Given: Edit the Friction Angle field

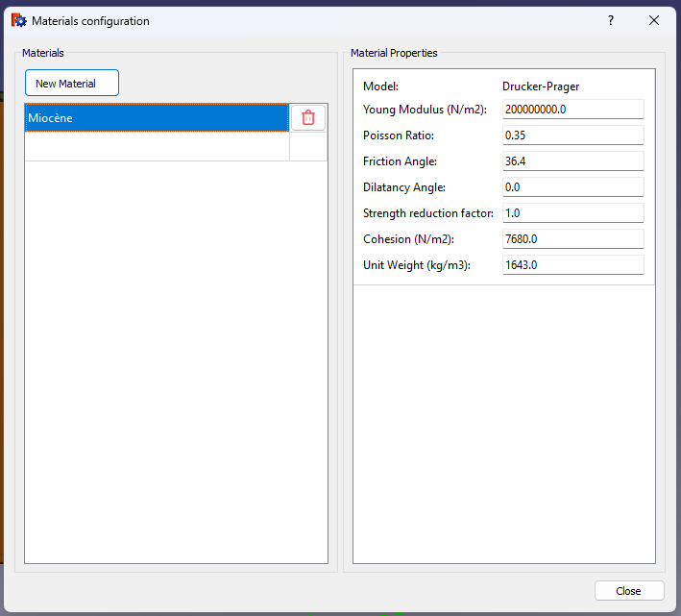Looking at the screenshot, I should pyautogui.click(x=572, y=161).
